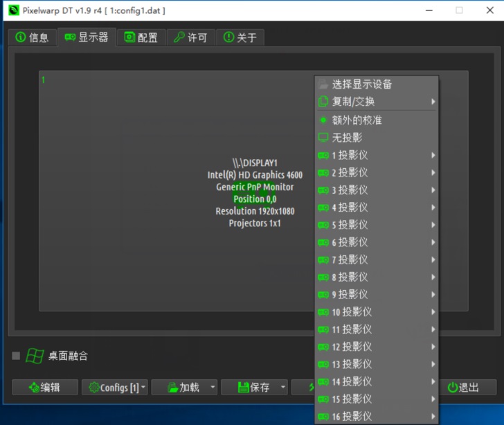Go to the 许可 tab
Image resolution: width=504 pixels, height=425 pixels.
click(190, 37)
